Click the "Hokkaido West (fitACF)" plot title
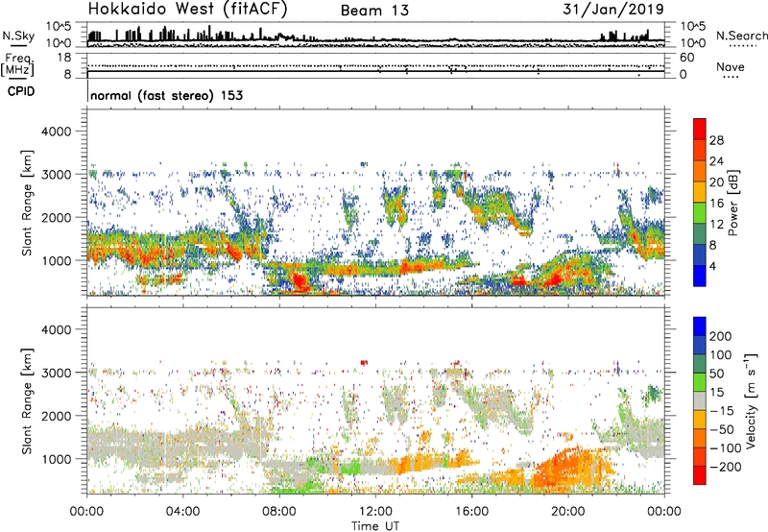 click(x=187, y=9)
